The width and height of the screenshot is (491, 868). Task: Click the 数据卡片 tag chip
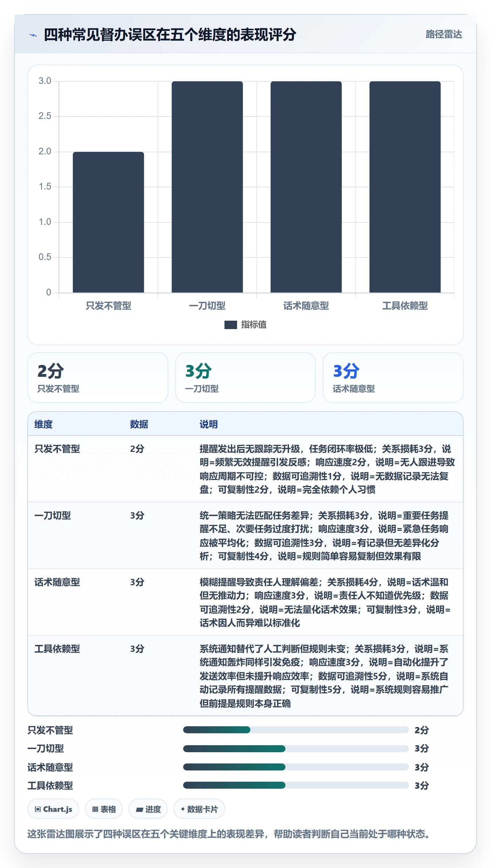tap(199, 809)
